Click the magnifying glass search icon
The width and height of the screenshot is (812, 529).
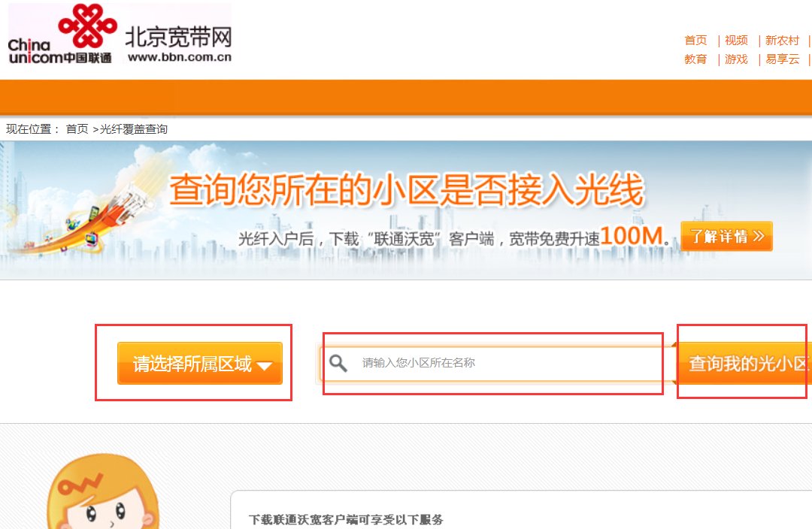pyautogui.click(x=337, y=364)
